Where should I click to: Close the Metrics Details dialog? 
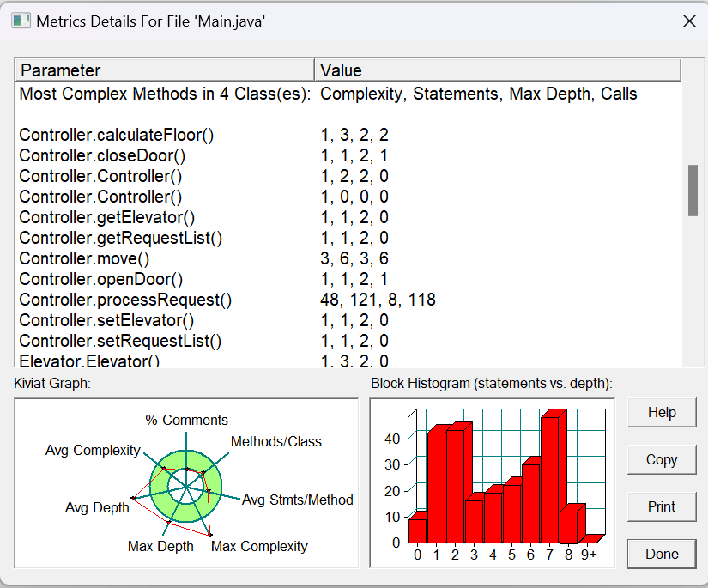689,21
